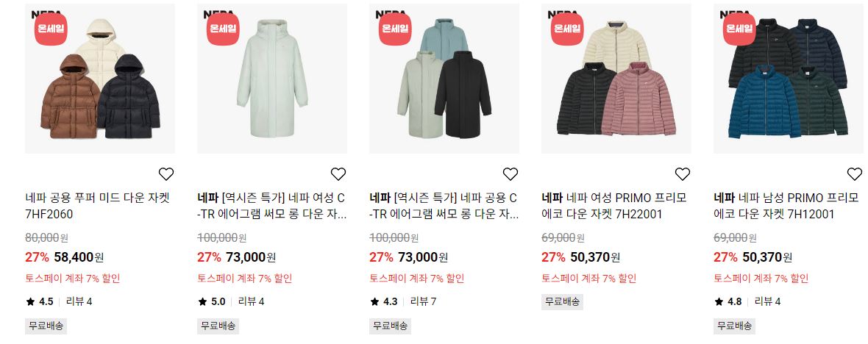Open the single mint long down coat image
The height and width of the screenshot is (344, 868).
272,79
